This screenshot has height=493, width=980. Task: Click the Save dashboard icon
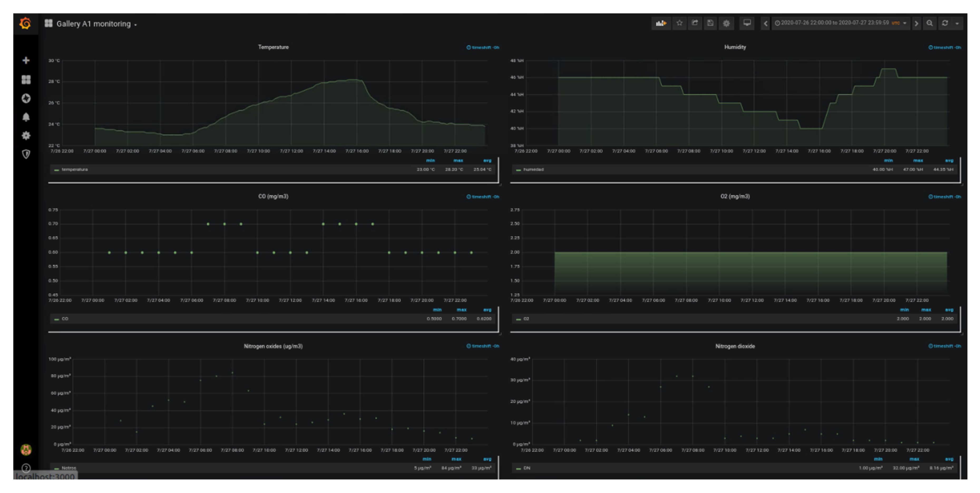[x=710, y=23]
